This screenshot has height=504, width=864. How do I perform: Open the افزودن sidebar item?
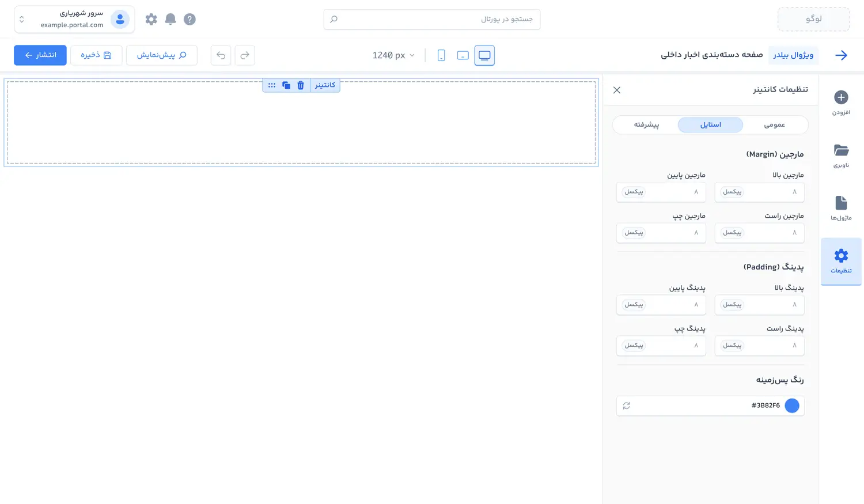841,103
